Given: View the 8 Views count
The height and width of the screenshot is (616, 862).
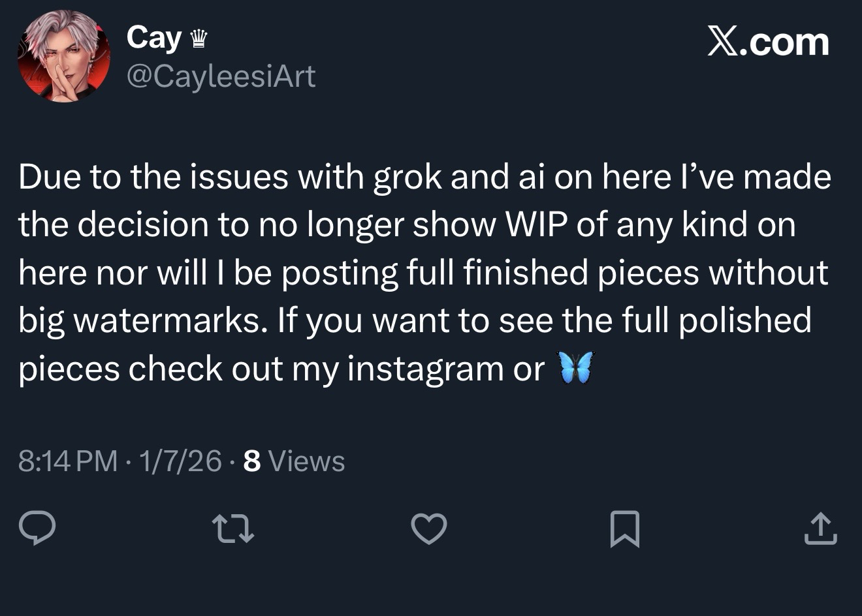Looking at the screenshot, I should point(294,461).
